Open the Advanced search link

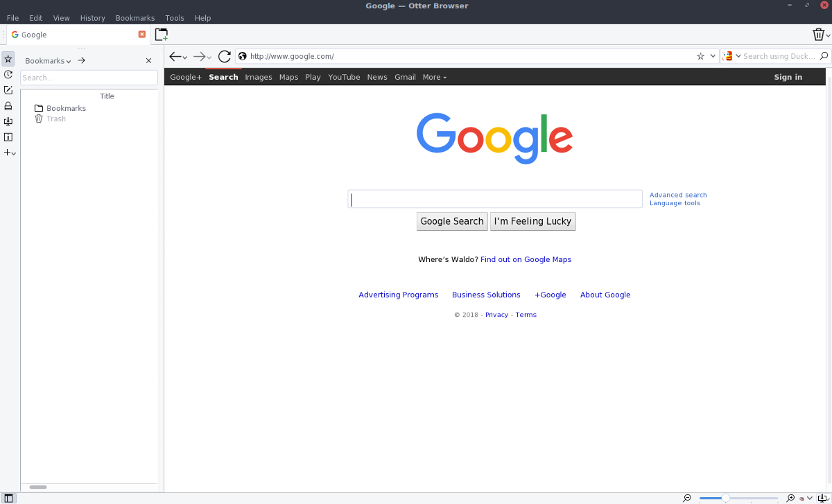coord(678,195)
